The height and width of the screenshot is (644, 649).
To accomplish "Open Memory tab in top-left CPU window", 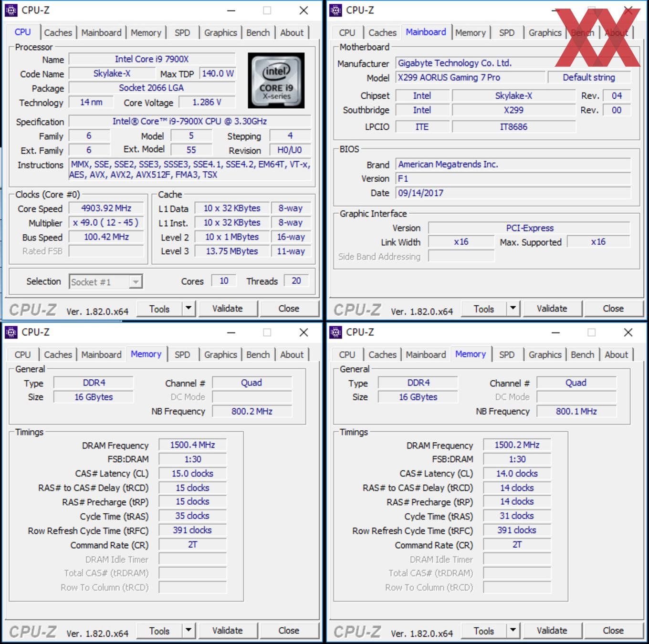I will click(146, 32).
